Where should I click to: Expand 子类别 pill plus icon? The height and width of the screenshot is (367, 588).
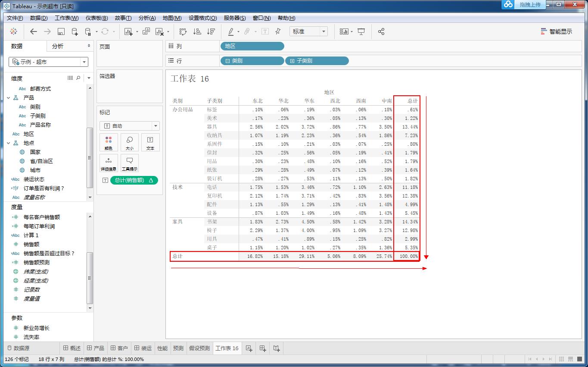[x=292, y=61]
